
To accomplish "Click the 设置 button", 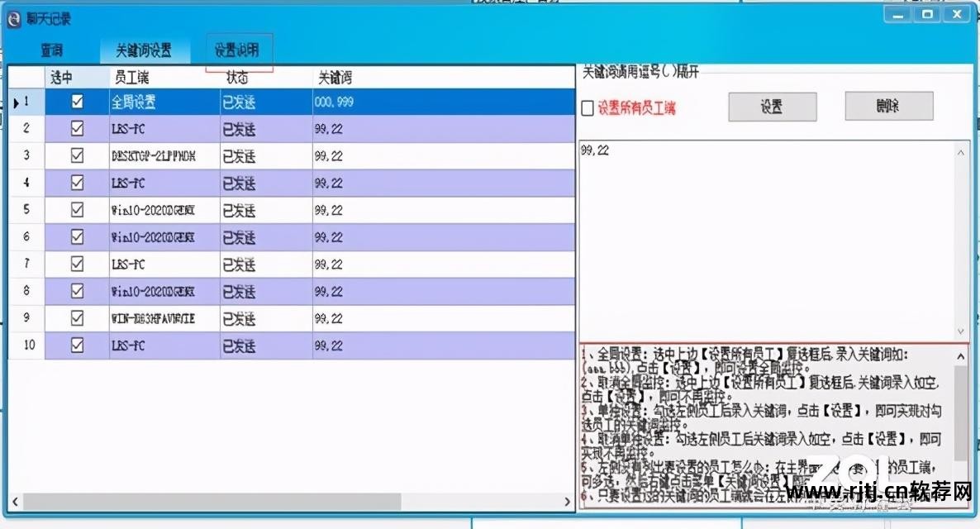I will (771, 106).
